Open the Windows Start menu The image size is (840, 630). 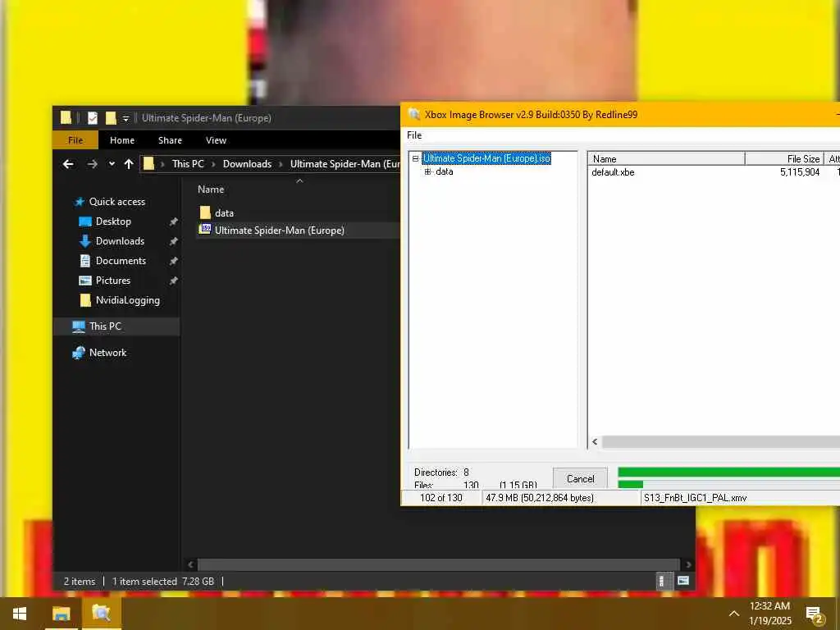pyautogui.click(x=21, y=614)
